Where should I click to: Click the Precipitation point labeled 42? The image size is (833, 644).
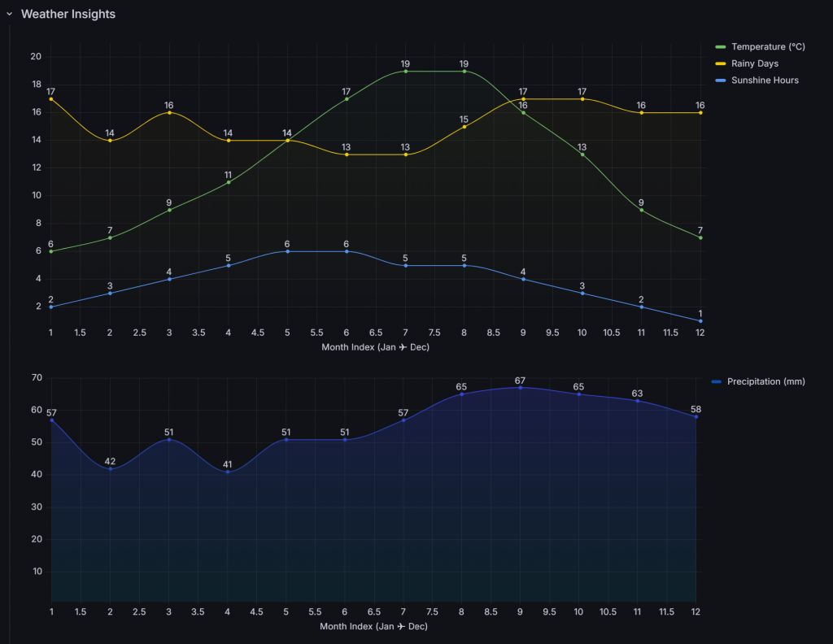tap(110, 468)
